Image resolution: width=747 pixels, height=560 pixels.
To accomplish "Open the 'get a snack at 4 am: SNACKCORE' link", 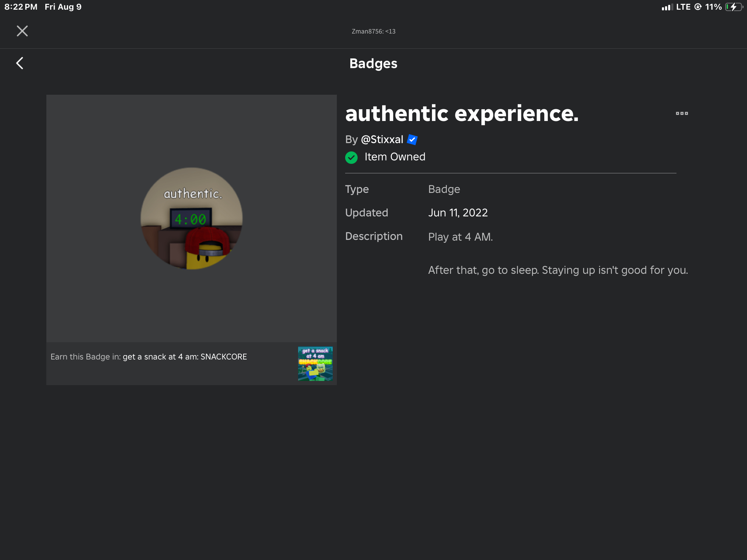I will point(185,357).
